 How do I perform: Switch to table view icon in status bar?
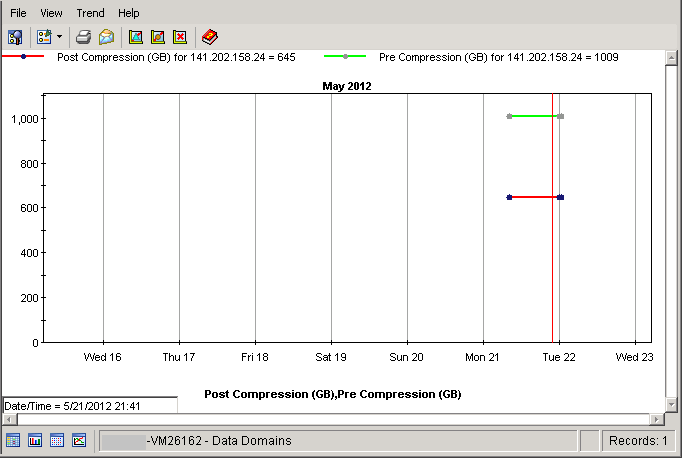pos(13,440)
